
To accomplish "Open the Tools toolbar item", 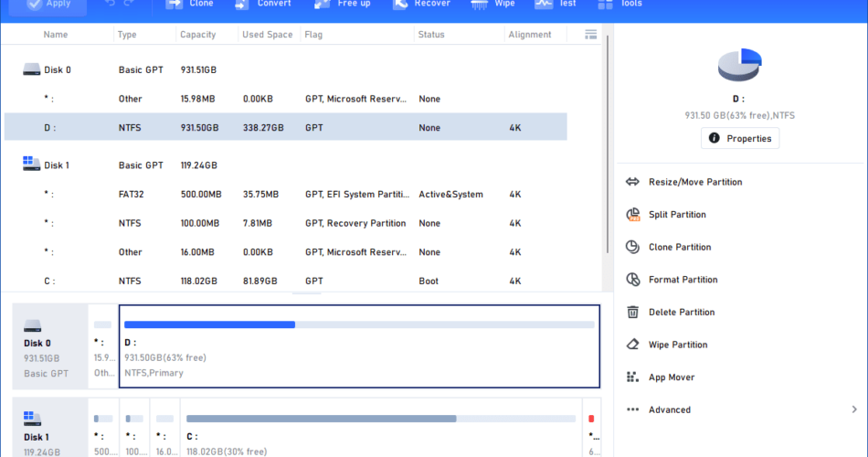I will coord(620,4).
